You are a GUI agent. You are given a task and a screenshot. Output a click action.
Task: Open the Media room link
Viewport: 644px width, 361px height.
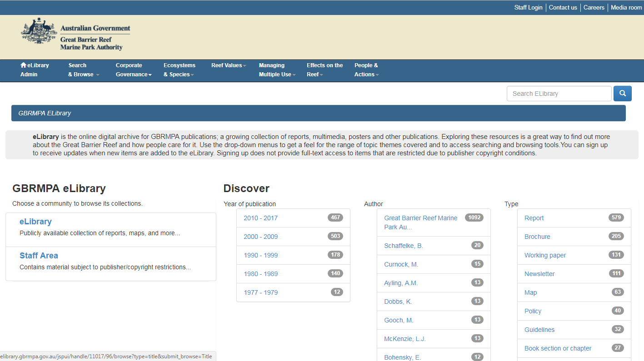point(626,7)
